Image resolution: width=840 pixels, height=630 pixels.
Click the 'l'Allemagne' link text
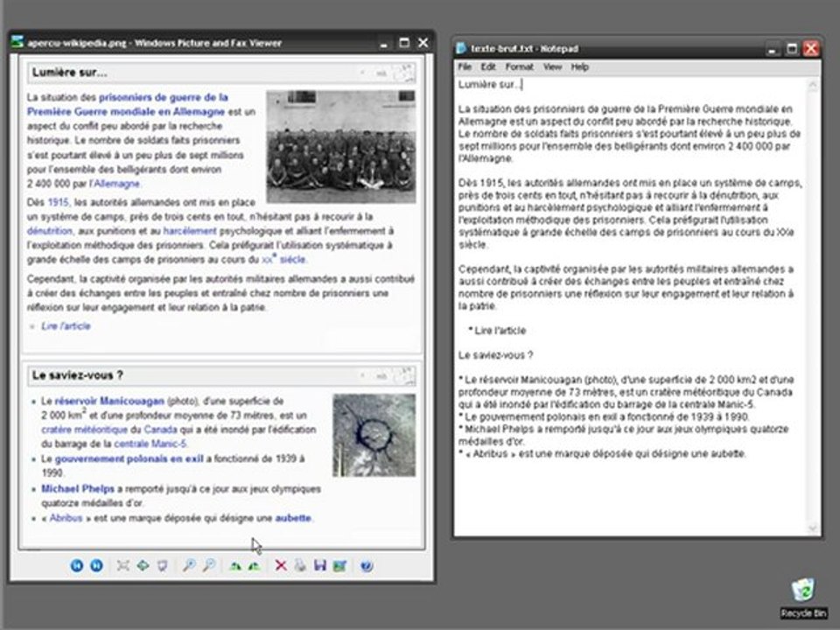tap(115, 183)
